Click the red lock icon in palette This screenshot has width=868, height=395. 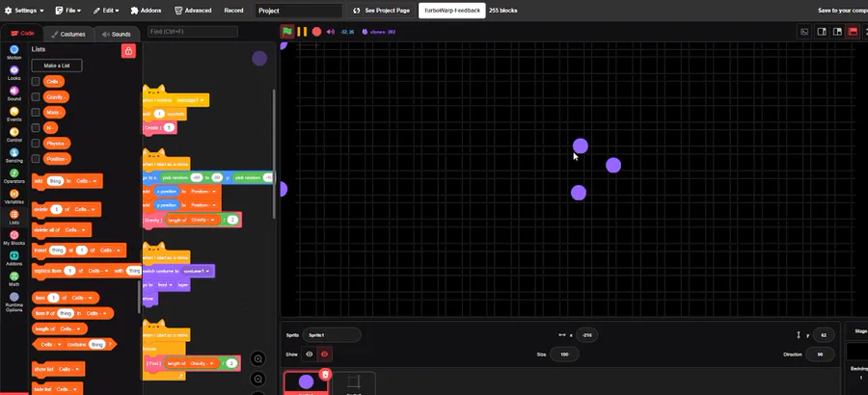[x=128, y=51]
